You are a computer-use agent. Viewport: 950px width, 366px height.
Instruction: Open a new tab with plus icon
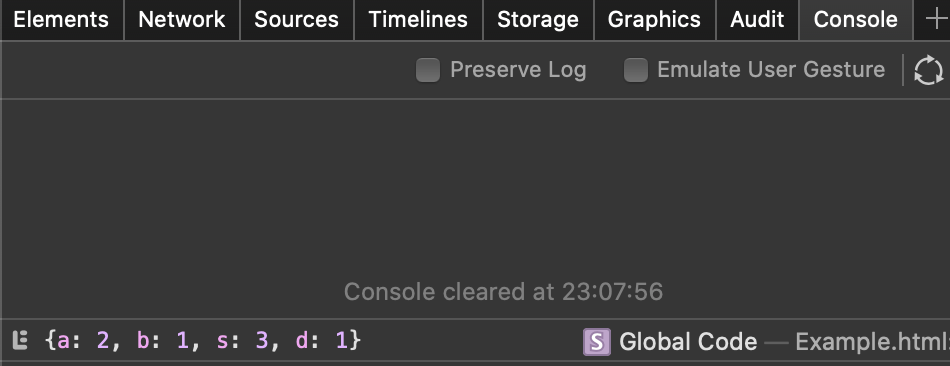(x=935, y=20)
